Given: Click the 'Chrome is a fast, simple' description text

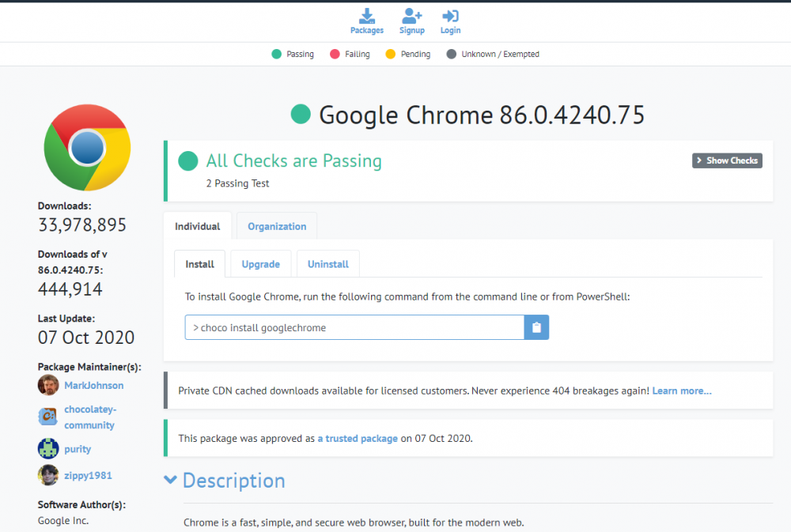Looking at the screenshot, I should point(354,523).
